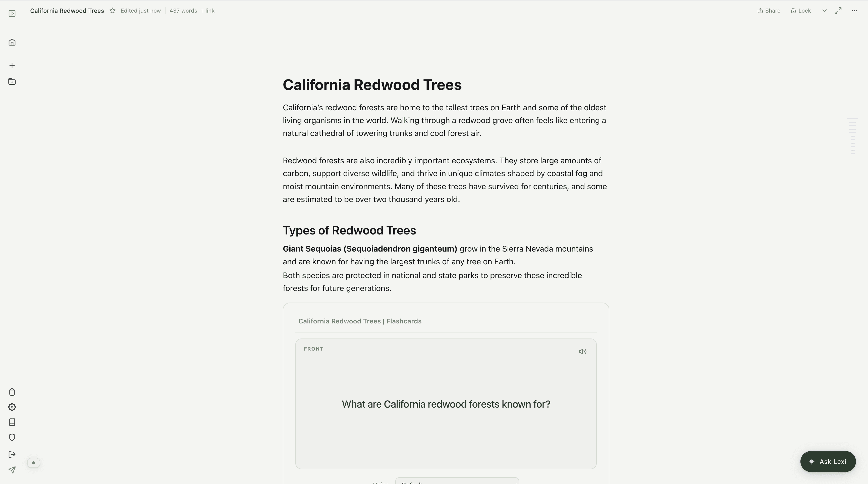Image resolution: width=868 pixels, height=484 pixels.
Task: Click the Share button
Action: click(x=769, y=11)
